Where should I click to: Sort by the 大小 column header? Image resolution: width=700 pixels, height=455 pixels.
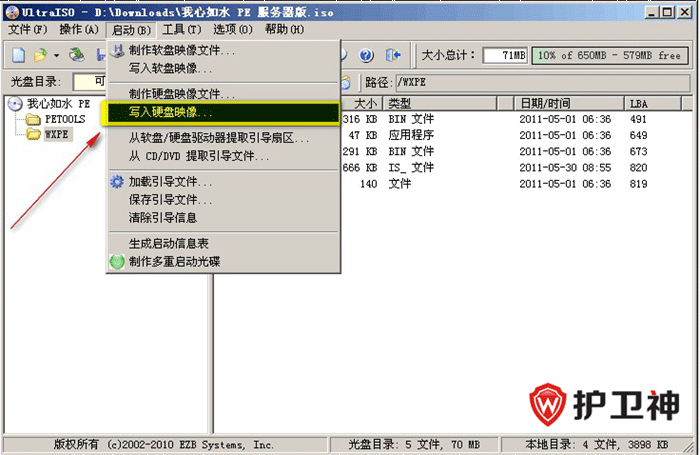point(362,104)
